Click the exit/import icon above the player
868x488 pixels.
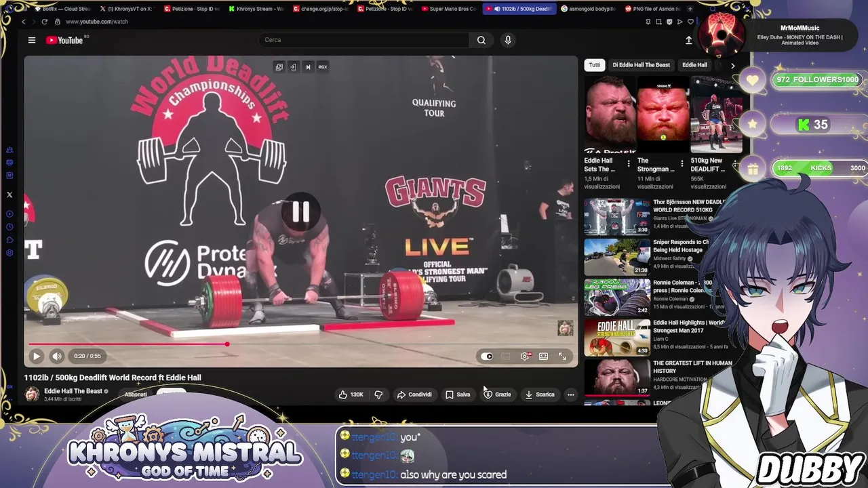pos(293,66)
